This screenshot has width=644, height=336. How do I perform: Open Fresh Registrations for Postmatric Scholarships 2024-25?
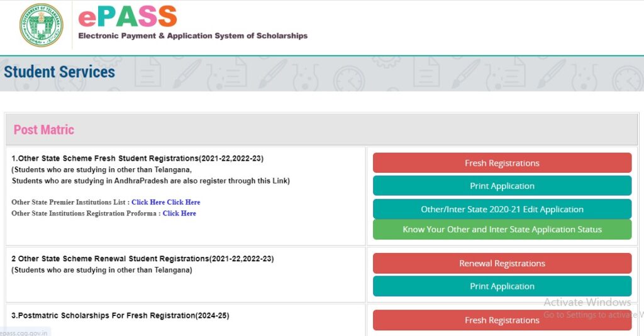click(502, 320)
